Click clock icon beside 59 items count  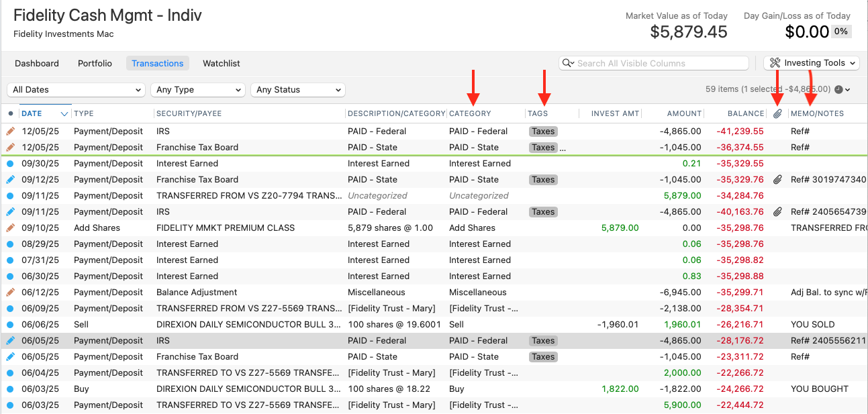[x=838, y=89]
